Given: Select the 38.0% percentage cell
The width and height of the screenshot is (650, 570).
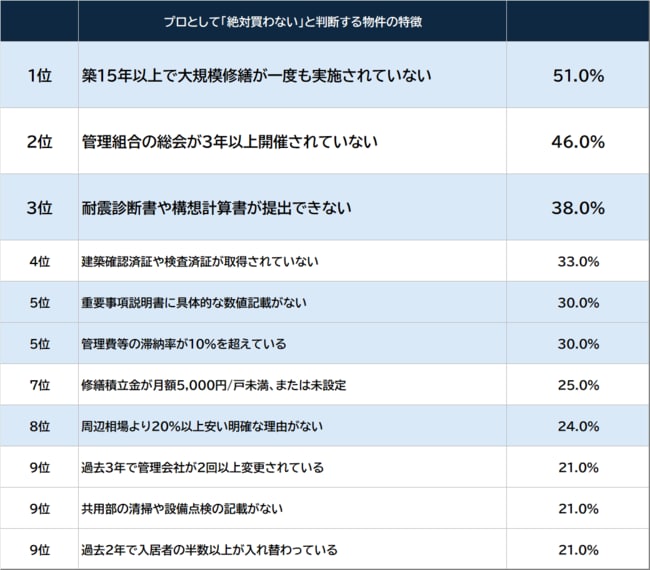Looking at the screenshot, I should (x=577, y=208).
